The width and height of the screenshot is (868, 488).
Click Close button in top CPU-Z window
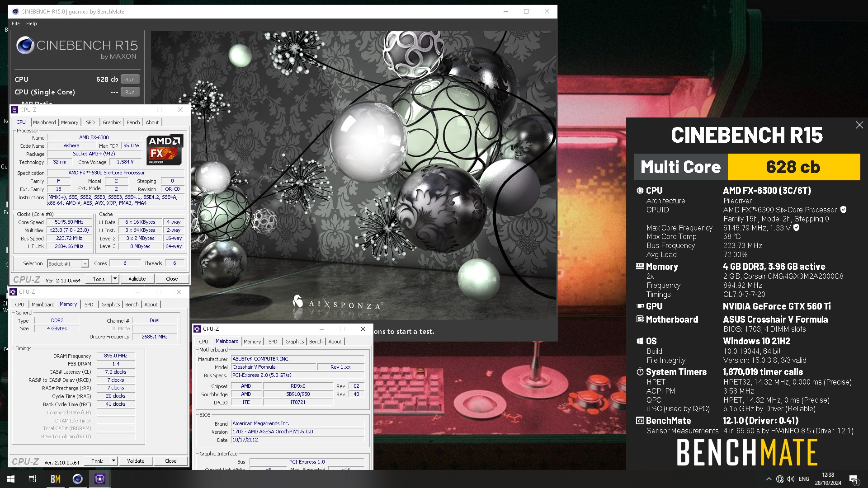click(x=172, y=279)
